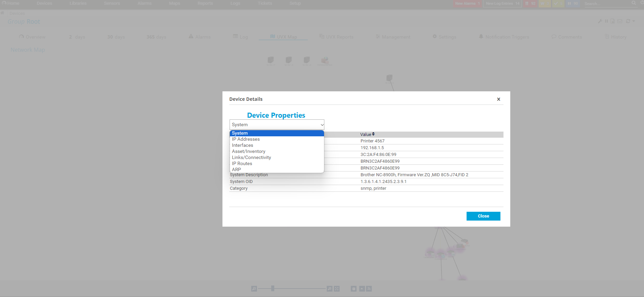Viewport: 644px width, 297px height.
Task: Click the up-arrow icon in map toolbar
Action: point(362,289)
